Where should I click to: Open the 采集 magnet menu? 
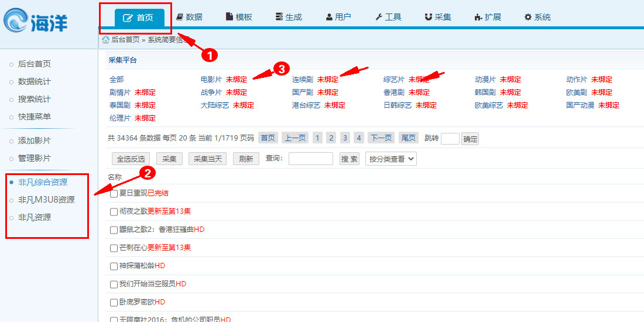438,17
